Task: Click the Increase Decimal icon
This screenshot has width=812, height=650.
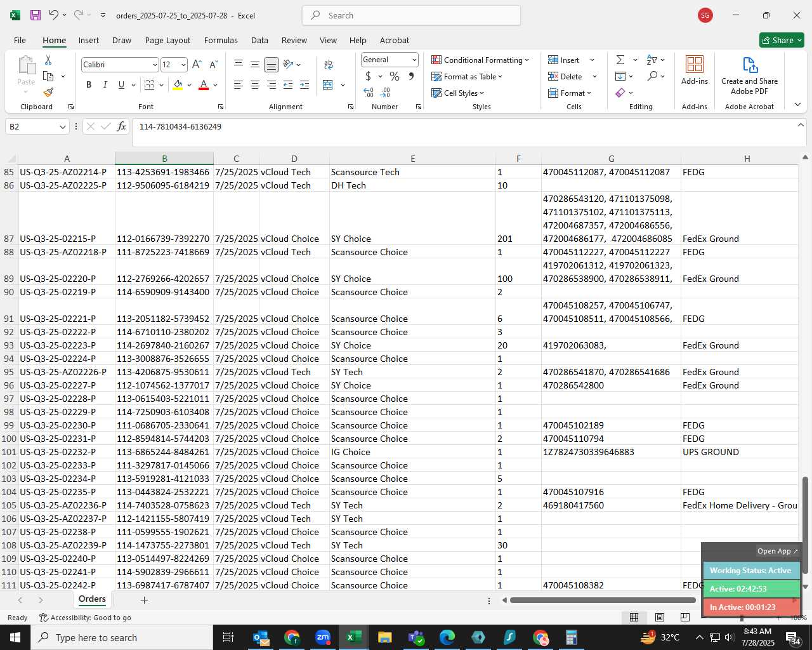Action: pos(369,93)
